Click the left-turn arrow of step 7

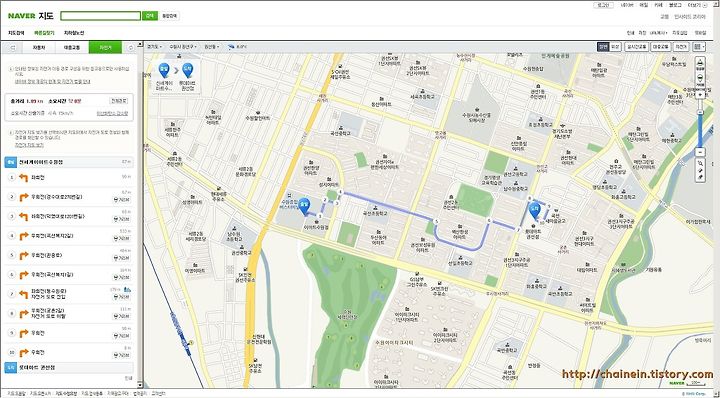tap(24, 294)
